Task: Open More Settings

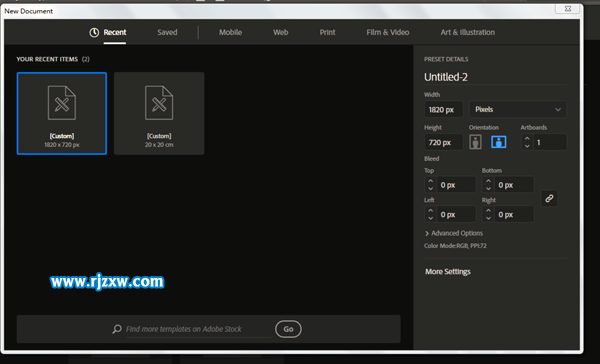Action: 448,272
